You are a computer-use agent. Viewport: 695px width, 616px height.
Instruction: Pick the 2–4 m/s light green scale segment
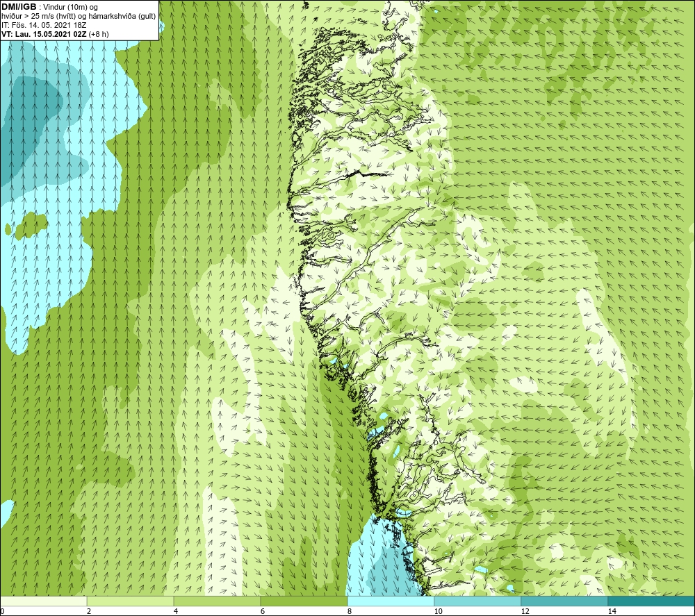131,601
